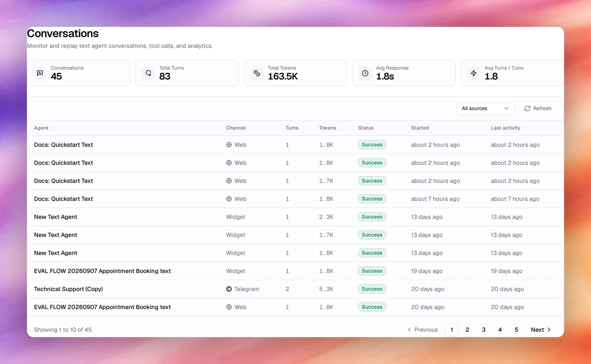Screen dimensions: 591x364
Task: Click the globe icon in the Docs 1.7K row
Action: click(229, 181)
